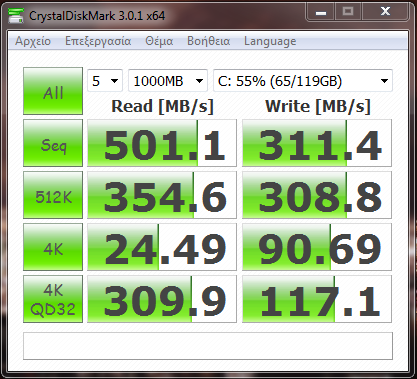Click the Read [MB/s] column header

[162, 106]
